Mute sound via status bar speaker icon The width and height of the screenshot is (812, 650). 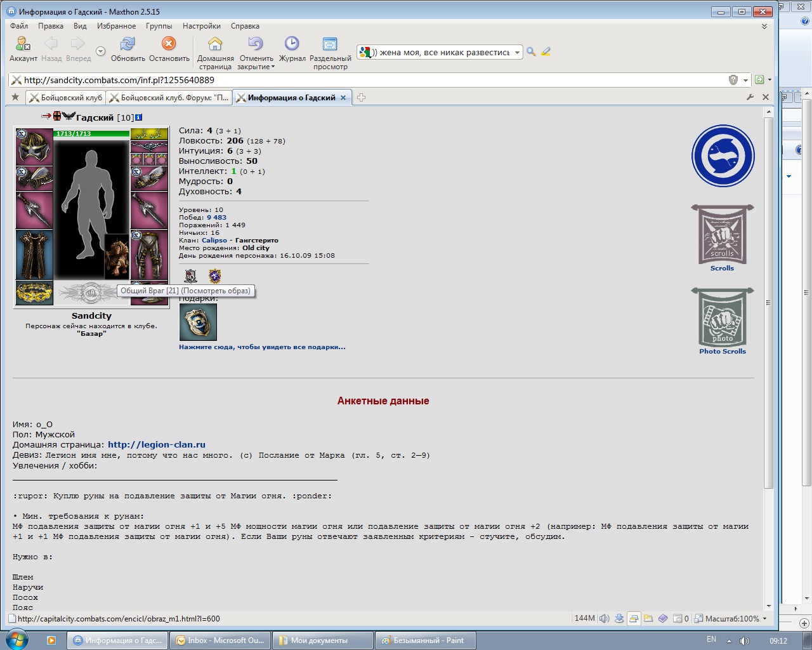tap(604, 618)
